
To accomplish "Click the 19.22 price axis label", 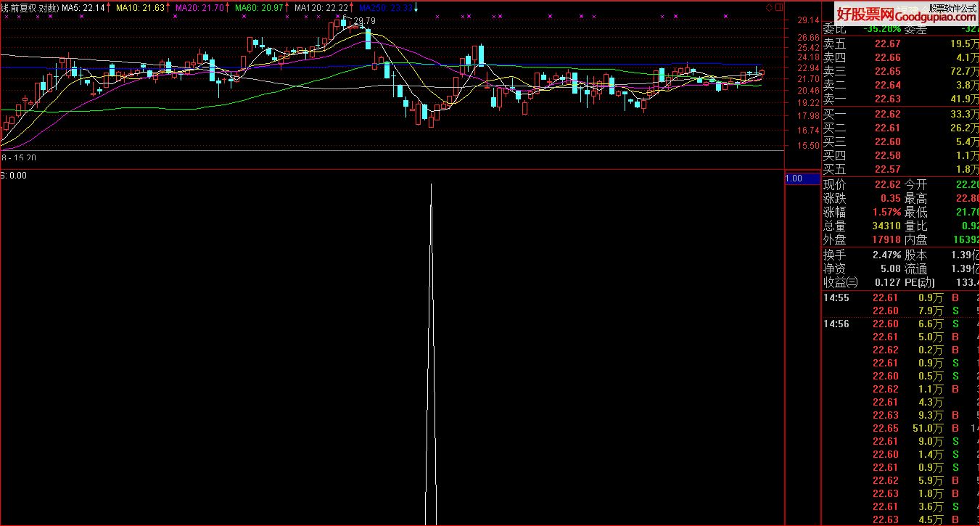I will (807, 103).
